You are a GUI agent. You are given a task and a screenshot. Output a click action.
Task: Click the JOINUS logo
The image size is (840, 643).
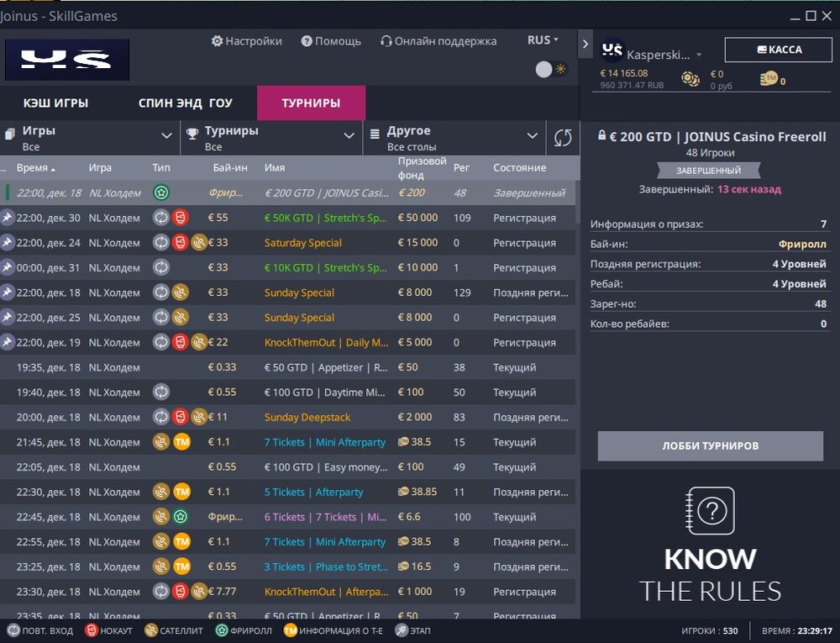point(67,59)
